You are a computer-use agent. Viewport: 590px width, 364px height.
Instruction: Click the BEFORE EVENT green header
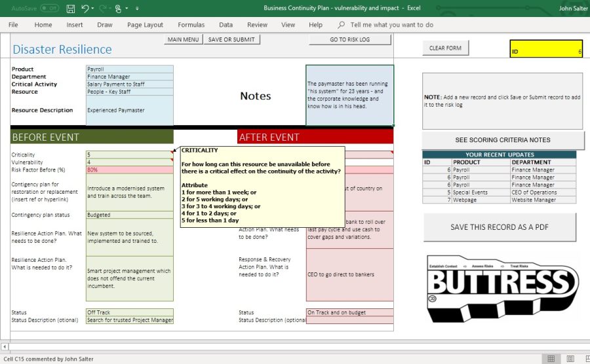point(92,137)
